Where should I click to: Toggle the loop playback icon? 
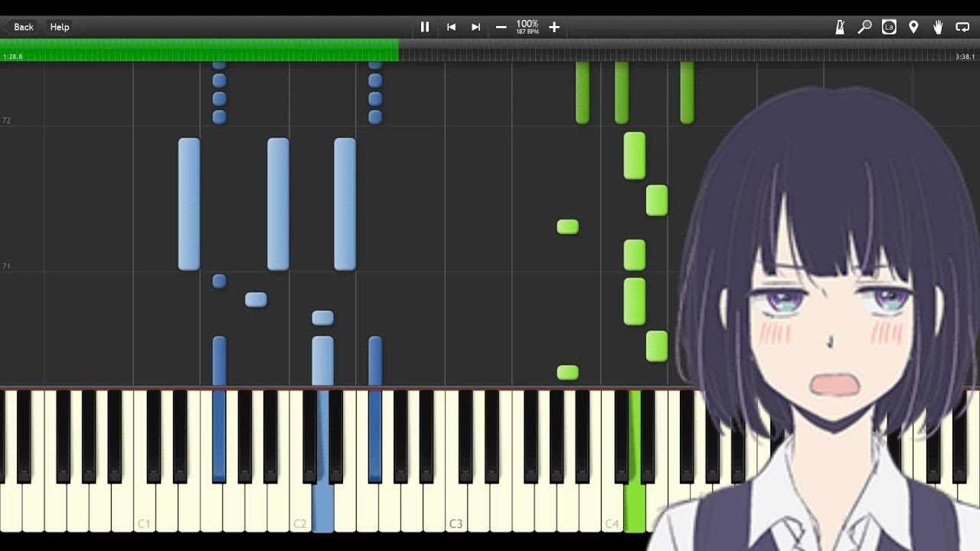pos(962,27)
